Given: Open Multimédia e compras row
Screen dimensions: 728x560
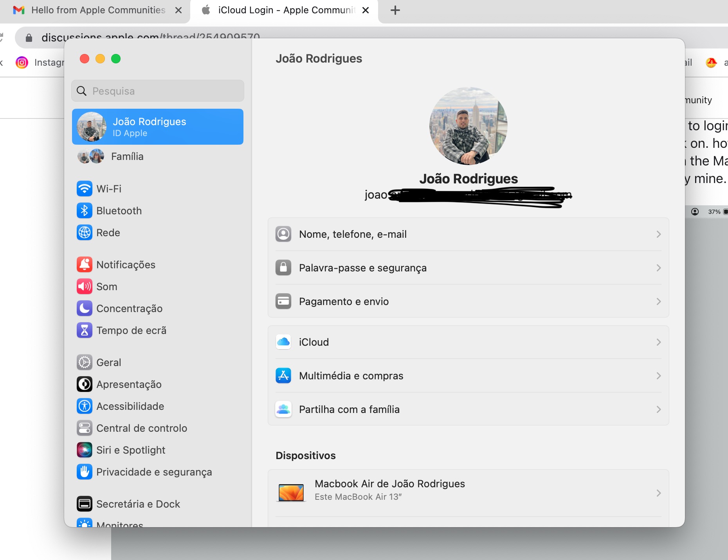Looking at the screenshot, I should click(469, 376).
